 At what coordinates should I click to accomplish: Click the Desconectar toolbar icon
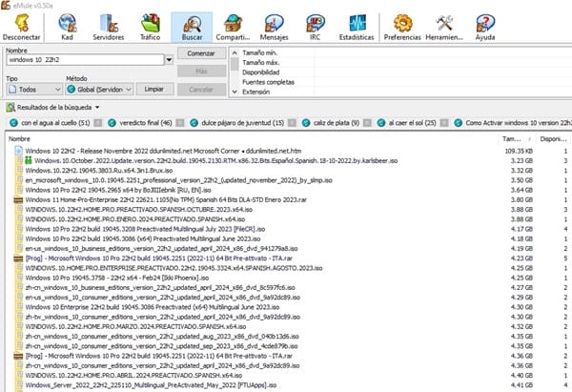pos(22,28)
